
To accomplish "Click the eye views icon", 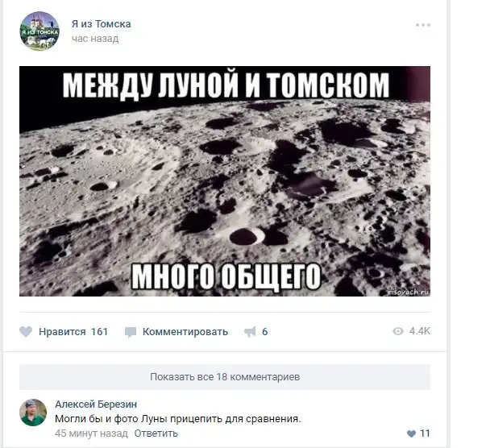I will (x=398, y=331).
